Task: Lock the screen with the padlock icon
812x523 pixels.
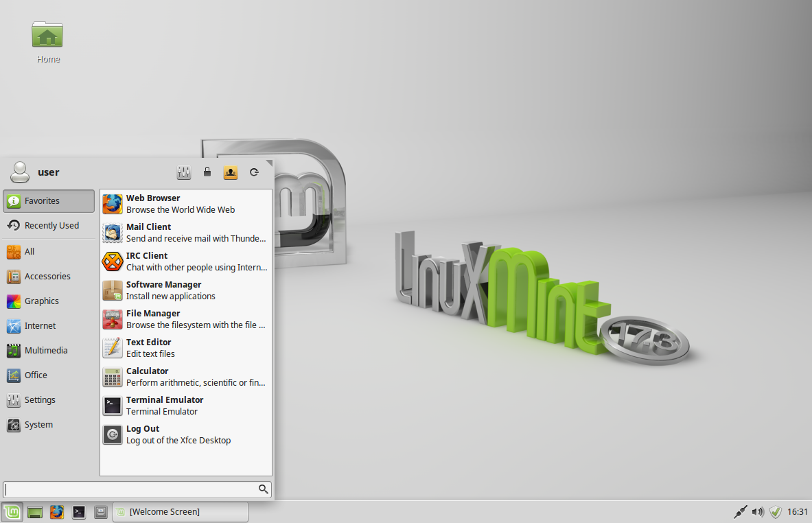Action: point(207,172)
